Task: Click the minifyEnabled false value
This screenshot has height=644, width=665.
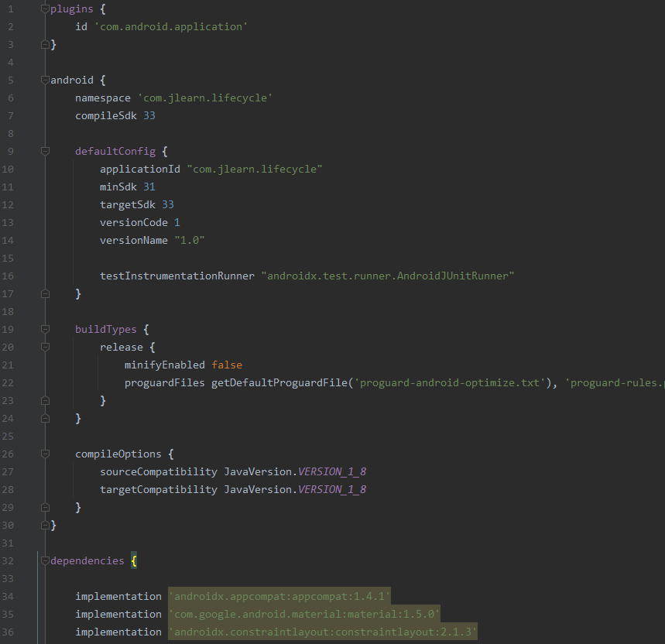Action: click(x=227, y=365)
